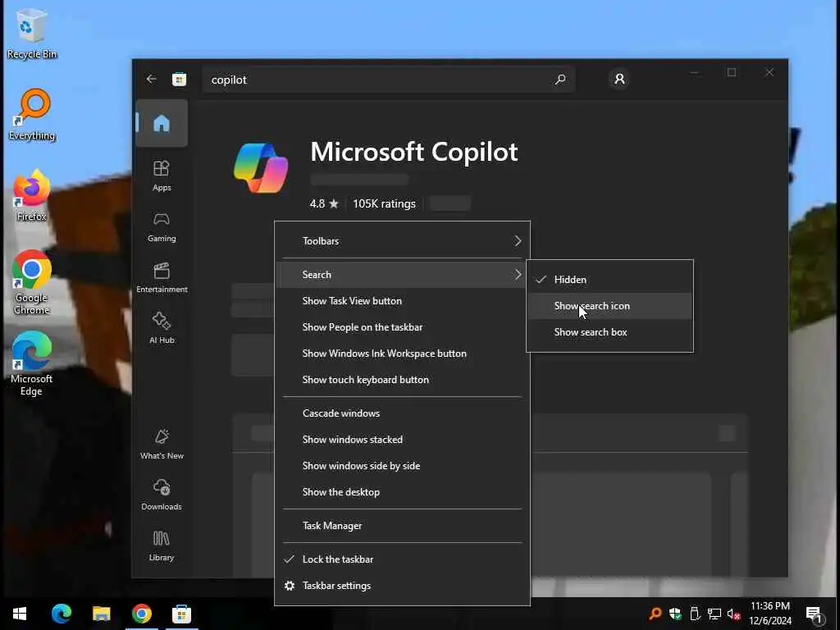
Task: Open Recycle Bin desktop icon
Action: pos(32,33)
